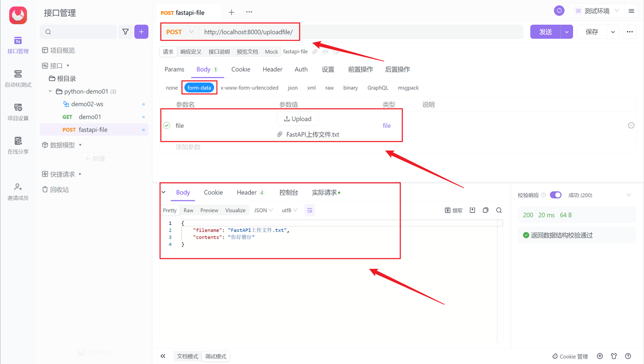Open Cookie 管理 at the bottom bar
The width and height of the screenshot is (644, 364).
[570, 356]
